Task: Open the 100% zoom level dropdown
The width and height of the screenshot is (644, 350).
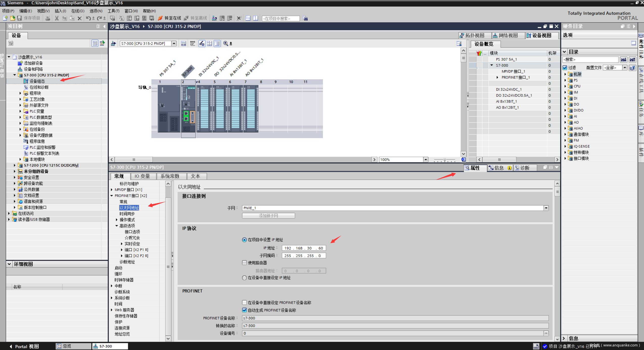Action: tap(426, 159)
